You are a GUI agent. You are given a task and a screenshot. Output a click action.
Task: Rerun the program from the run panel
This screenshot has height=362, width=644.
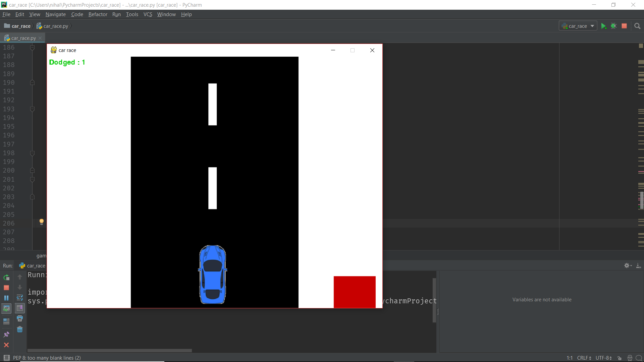6,277
